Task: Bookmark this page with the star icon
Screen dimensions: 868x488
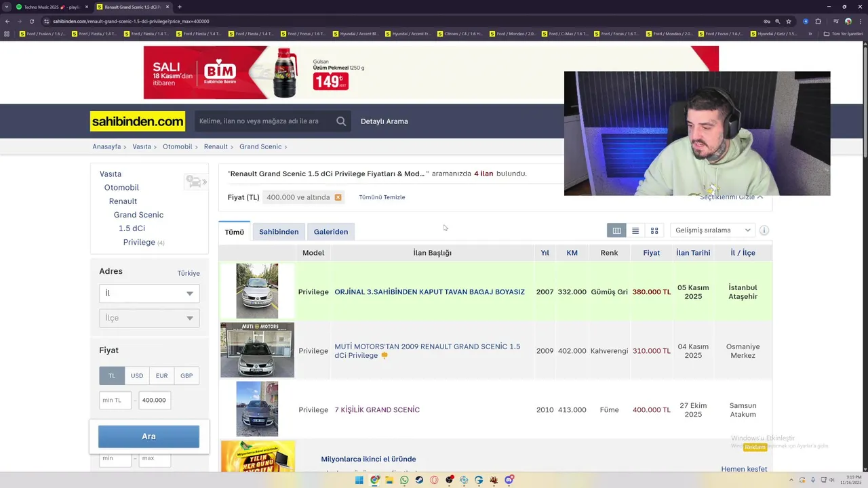Action: point(789,21)
